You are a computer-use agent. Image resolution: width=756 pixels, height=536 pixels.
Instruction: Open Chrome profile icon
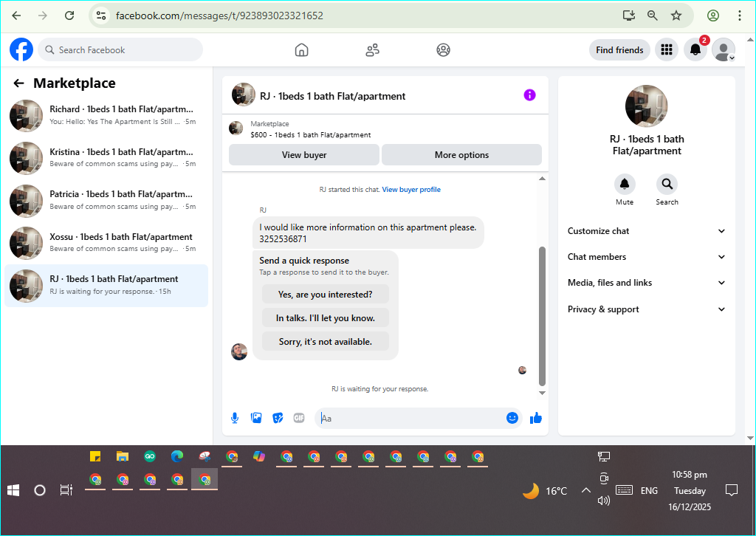pyautogui.click(x=713, y=16)
